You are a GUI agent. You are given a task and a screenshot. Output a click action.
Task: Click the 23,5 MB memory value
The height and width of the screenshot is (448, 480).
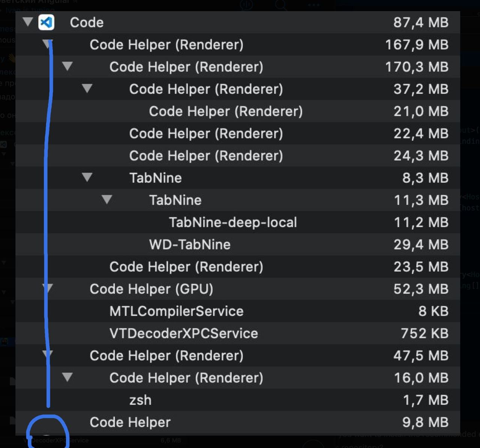[x=421, y=267]
